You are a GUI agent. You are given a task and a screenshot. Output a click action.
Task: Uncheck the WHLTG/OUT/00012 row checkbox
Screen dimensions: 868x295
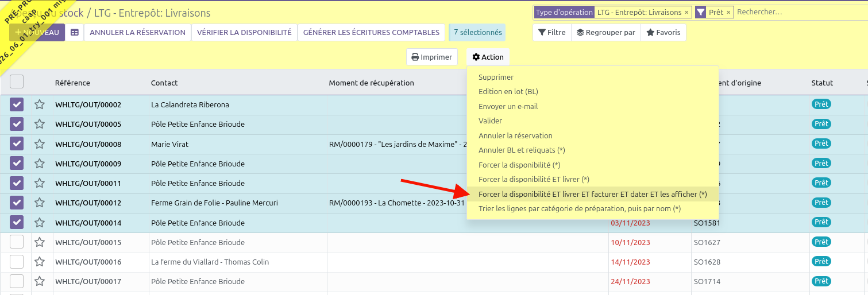point(17,203)
